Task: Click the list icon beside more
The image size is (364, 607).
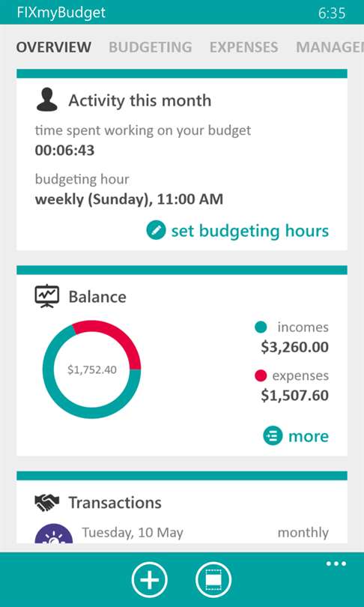Action: [273, 436]
